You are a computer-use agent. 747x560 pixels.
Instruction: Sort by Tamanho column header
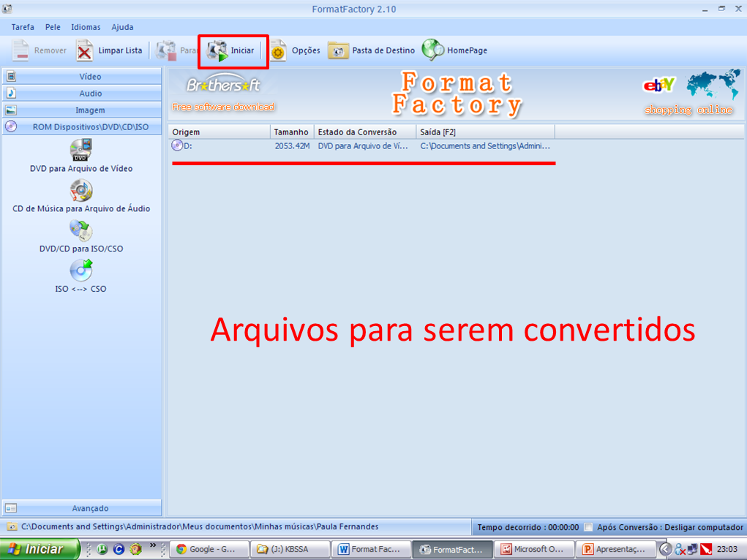click(x=292, y=132)
